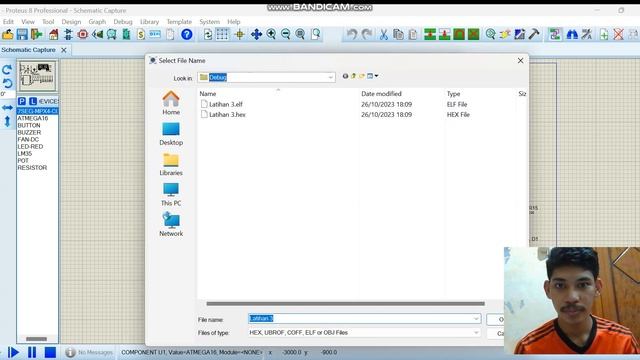Go to Libraries in dialog sidebar
The height and width of the screenshot is (360, 640).
(x=171, y=164)
